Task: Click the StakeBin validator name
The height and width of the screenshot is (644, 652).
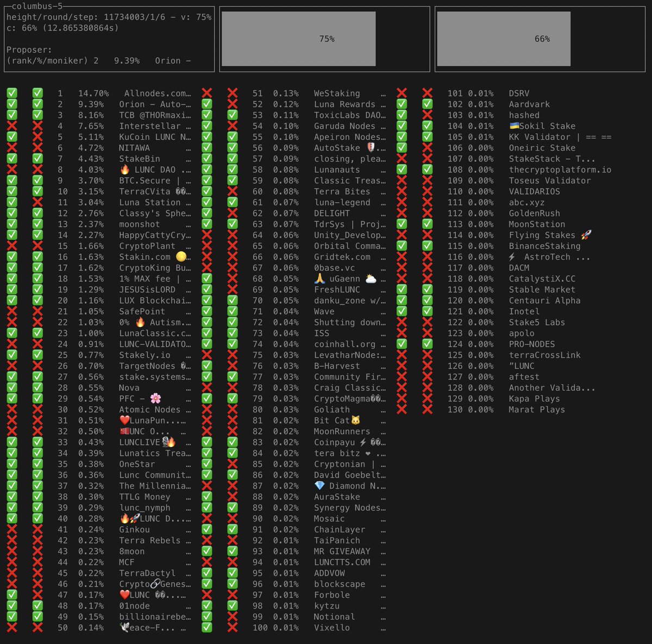Action: tap(140, 159)
